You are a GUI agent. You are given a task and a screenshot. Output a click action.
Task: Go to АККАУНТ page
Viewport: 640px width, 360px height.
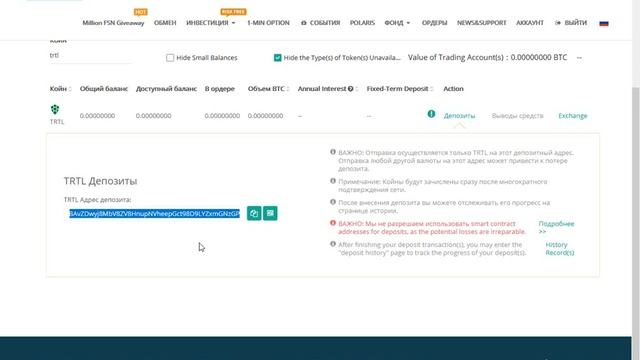click(530, 23)
